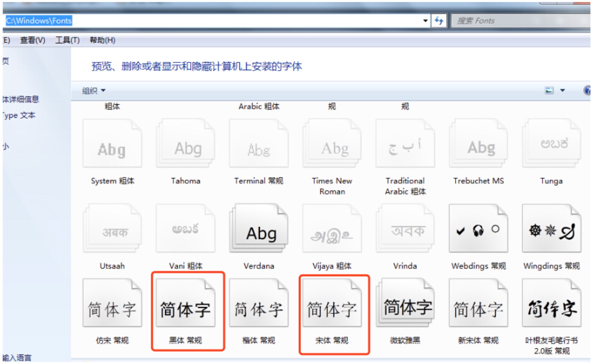607x364 pixels.
Task: Select the Terminal 常规 font icon
Action: [x=259, y=143]
